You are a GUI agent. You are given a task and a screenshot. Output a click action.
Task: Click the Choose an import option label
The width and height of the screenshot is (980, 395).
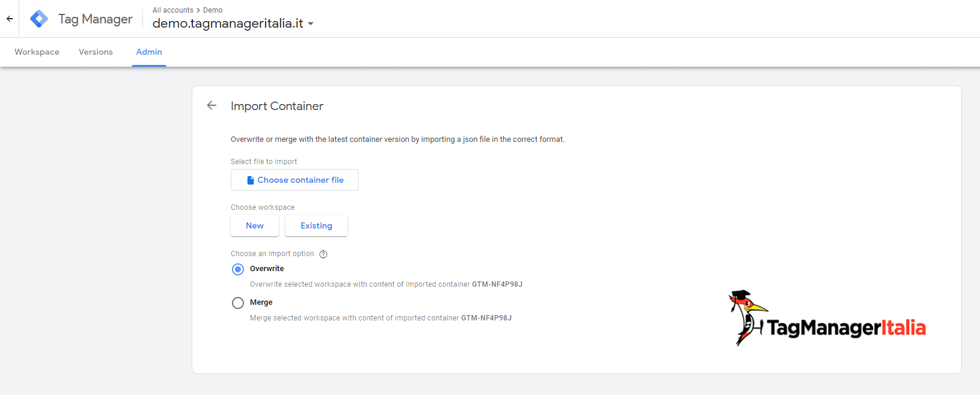tap(272, 254)
